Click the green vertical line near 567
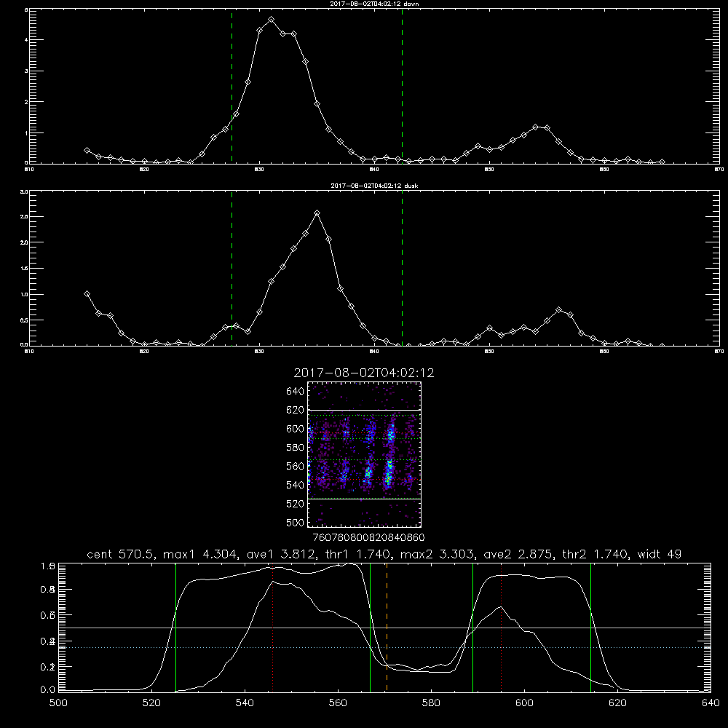 370,628
